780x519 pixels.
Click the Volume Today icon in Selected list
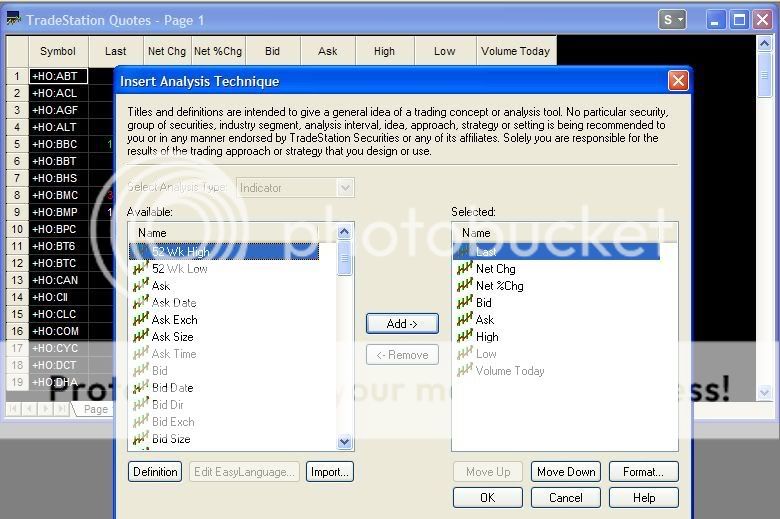click(465, 370)
